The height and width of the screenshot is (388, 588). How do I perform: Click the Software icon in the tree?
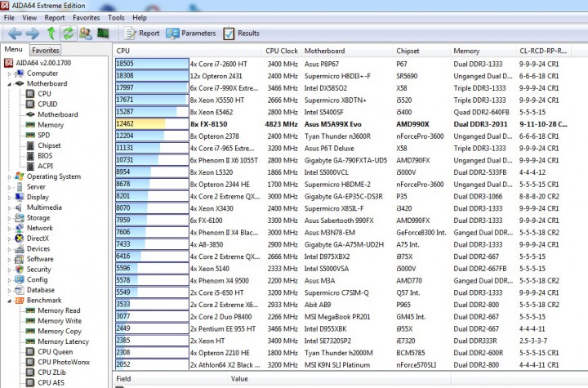click(19, 259)
